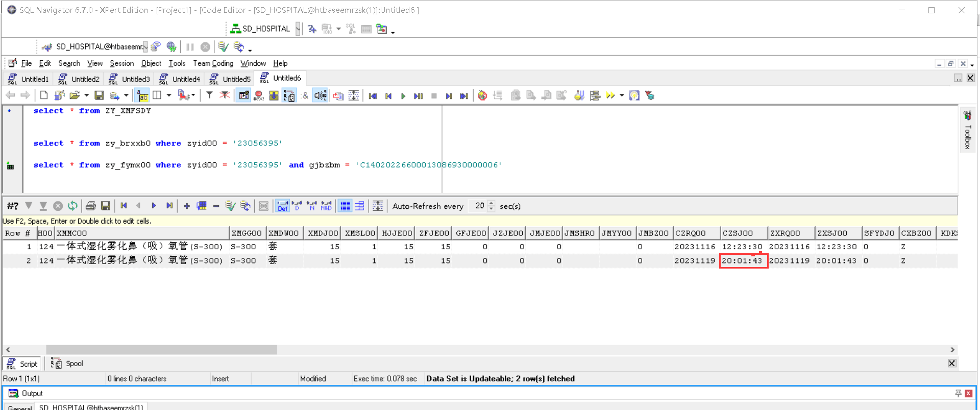The width and height of the screenshot is (980, 410).
Task: Toggle the highlighted 'ab' text mode button
Action: pos(142,95)
